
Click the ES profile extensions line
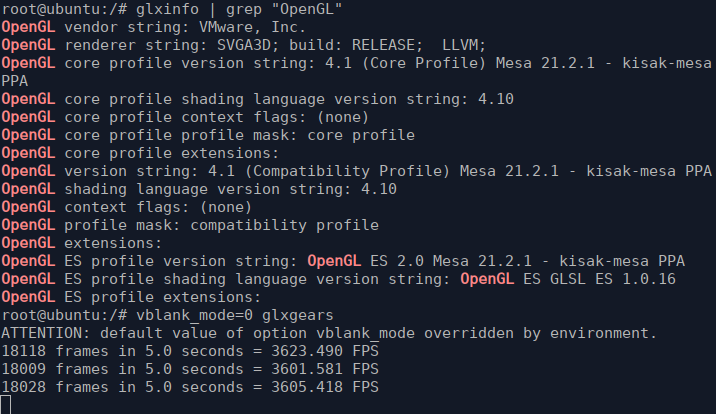[x=131, y=297]
